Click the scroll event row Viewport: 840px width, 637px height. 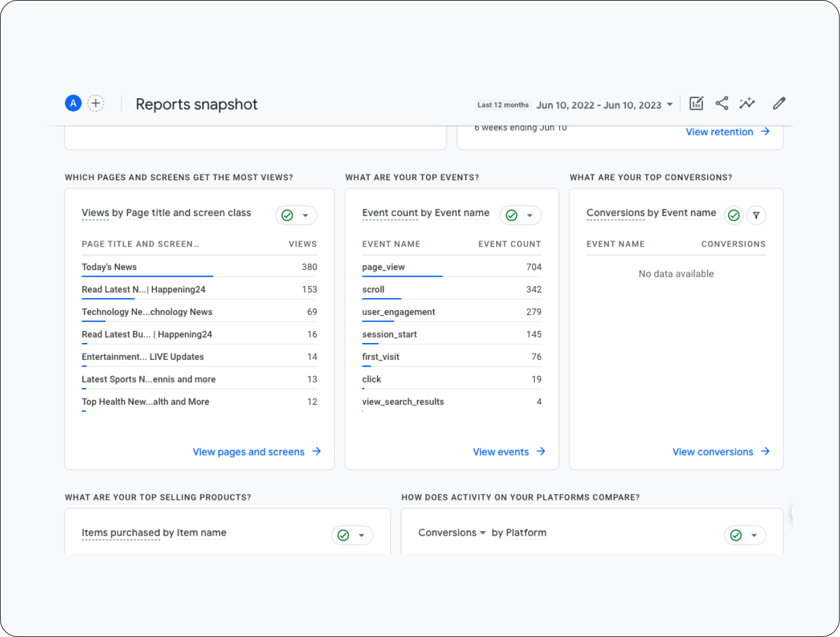[x=452, y=289]
